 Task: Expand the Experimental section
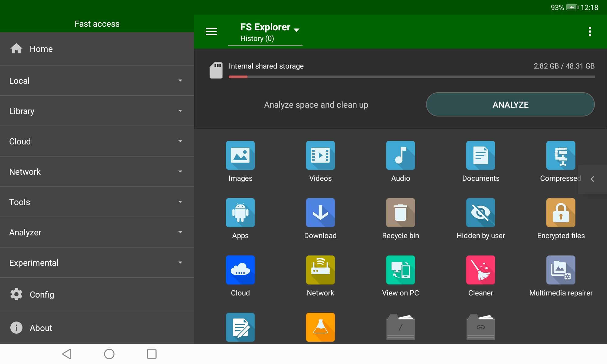coord(97,263)
